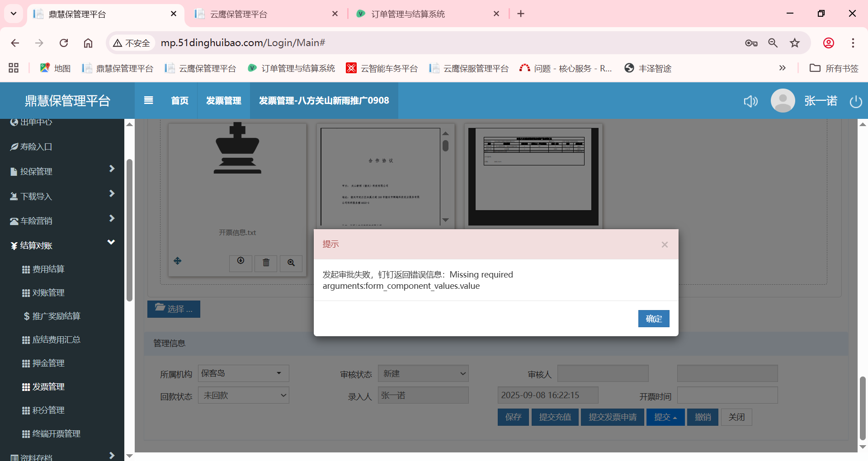Screen dimensions: 868x461
Task: Click the table image attachment thumbnail
Action: tap(533, 176)
